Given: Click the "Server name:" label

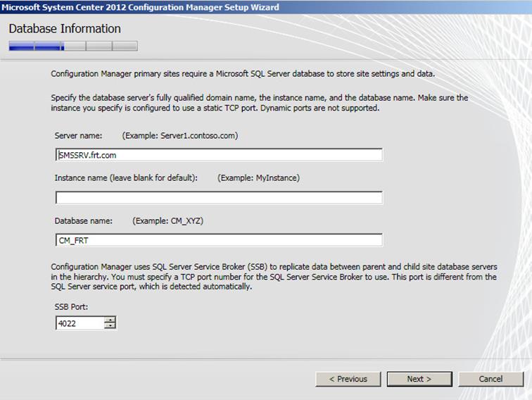Looking at the screenshot, I should pos(78,135).
